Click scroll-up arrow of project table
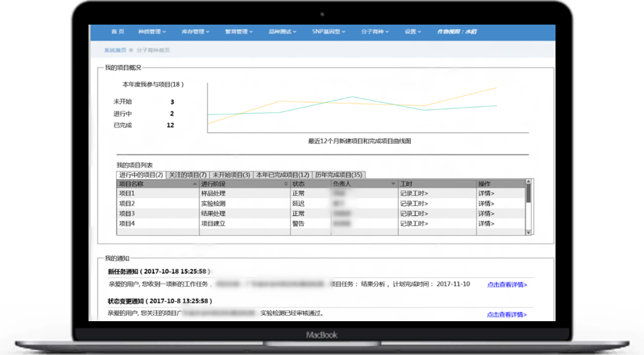Screen dimensions: 644x355 pos(528,183)
